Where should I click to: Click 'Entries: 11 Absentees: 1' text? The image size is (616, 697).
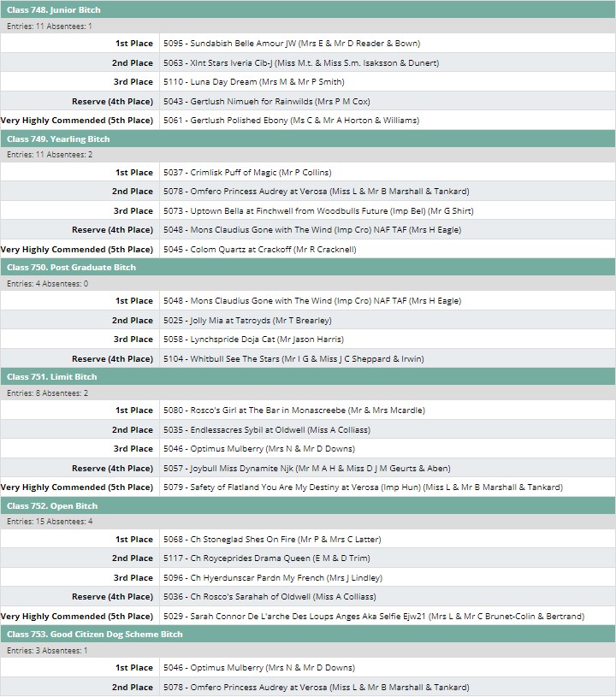click(x=50, y=27)
